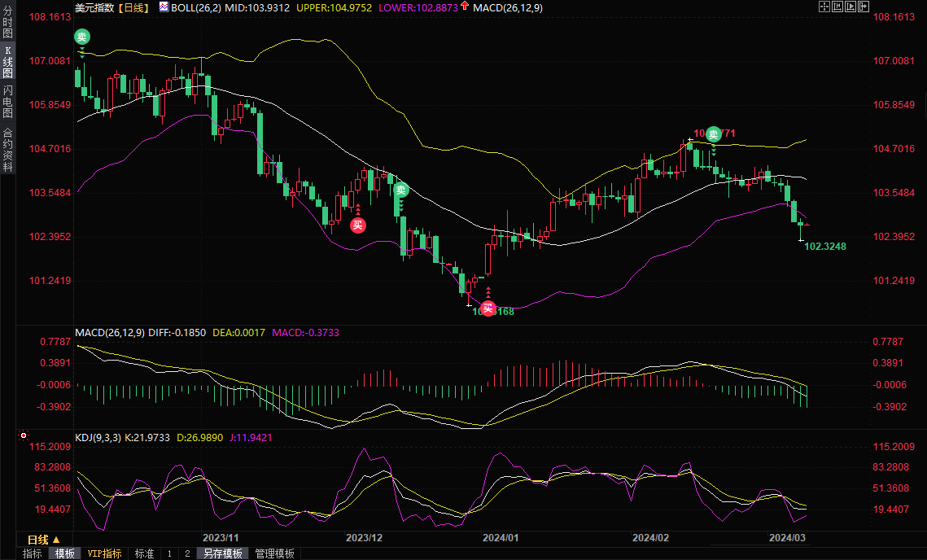927x560 pixels.
Task: Select template preset 2 in bottom bar
Action: 186,553
